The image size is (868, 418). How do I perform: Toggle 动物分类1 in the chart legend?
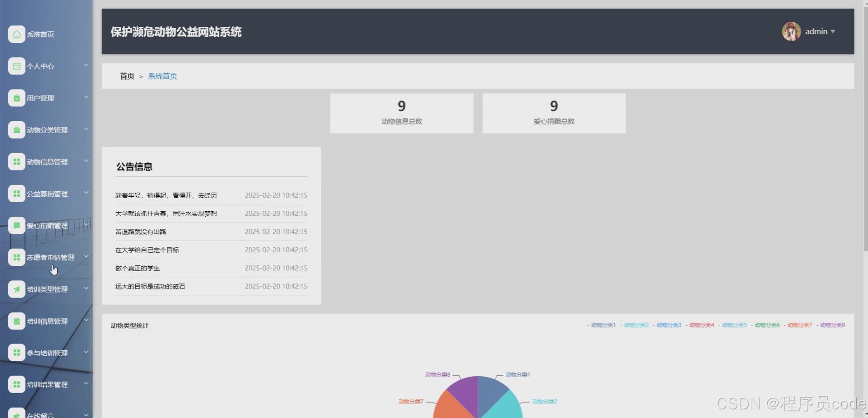pyautogui.click(x=602, y=325)
